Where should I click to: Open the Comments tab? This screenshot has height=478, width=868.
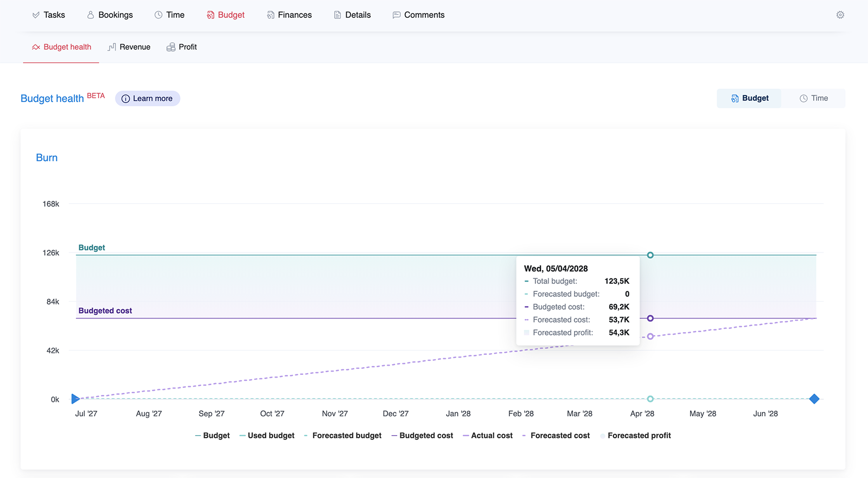pos(419,15)
